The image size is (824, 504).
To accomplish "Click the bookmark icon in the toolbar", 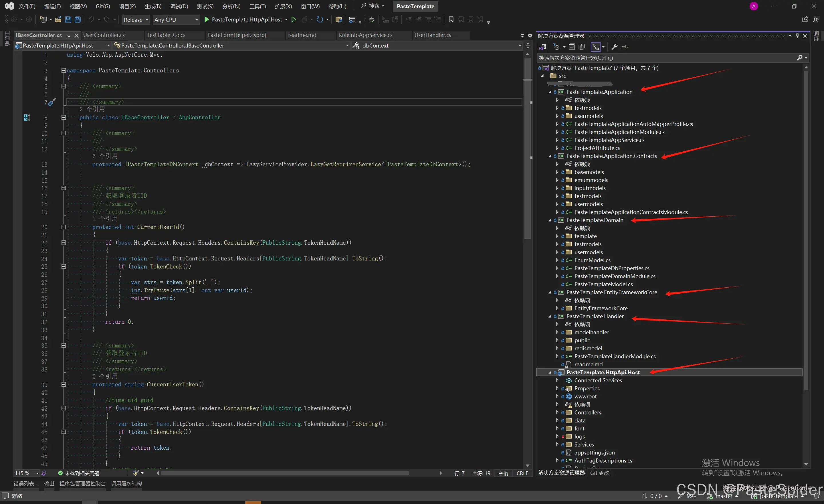I will [451, 20].
